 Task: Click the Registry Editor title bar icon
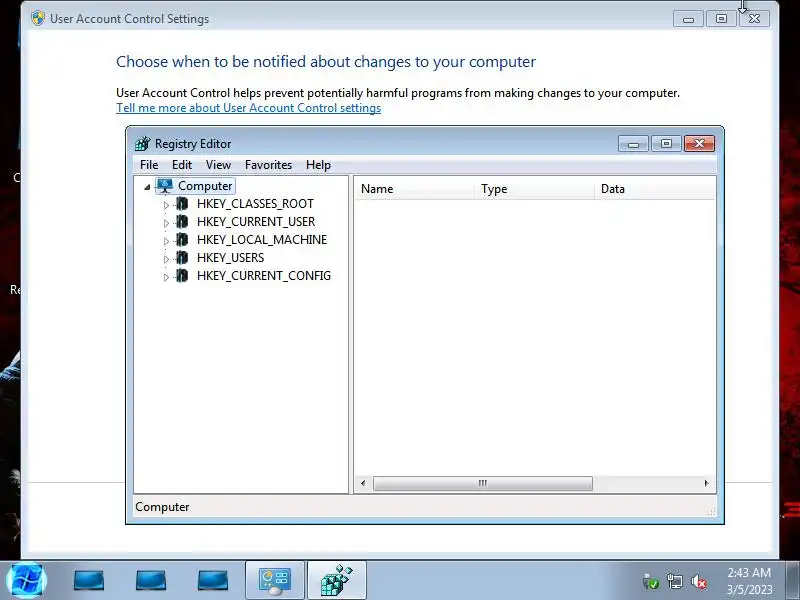click(x=143, y=144)
